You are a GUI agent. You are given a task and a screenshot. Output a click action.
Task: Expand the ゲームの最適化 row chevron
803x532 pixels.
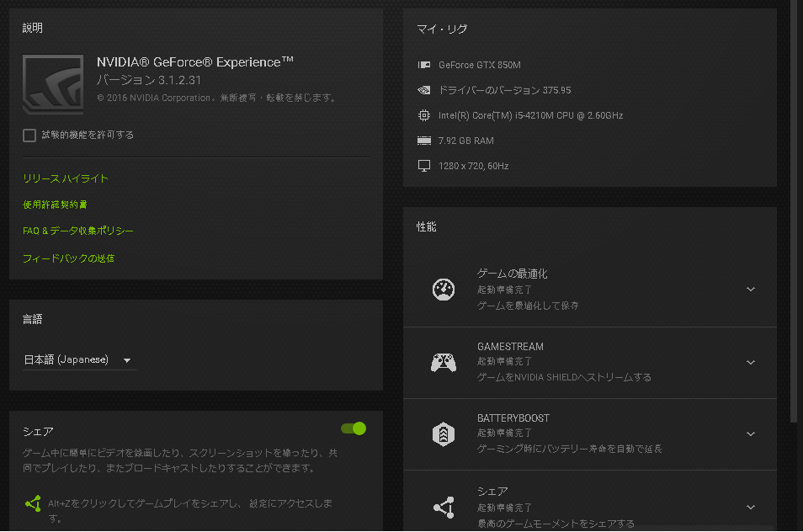pos(751,290)
